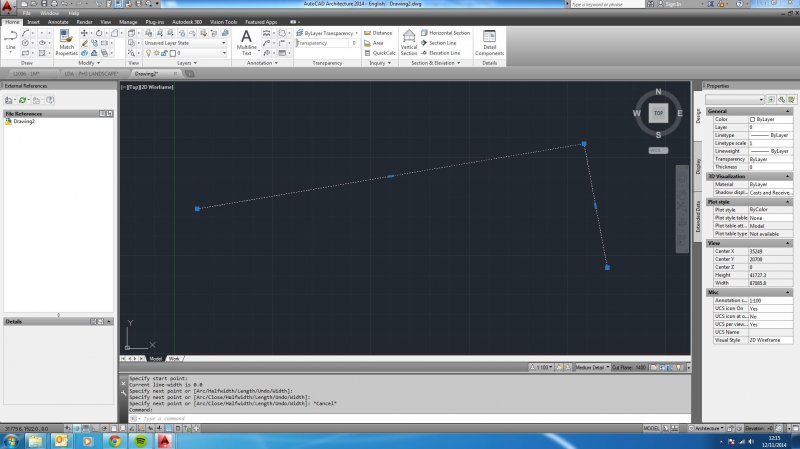Click Attach DWG icon in External References

9,100
